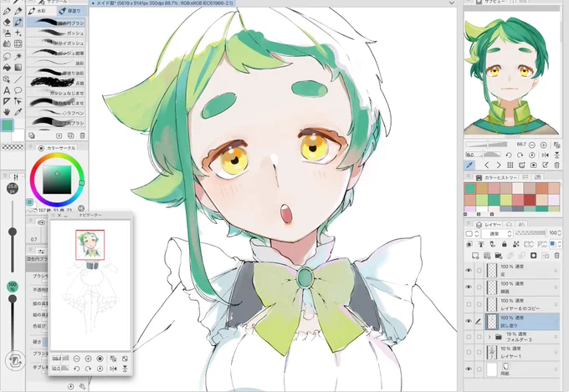Adjust layer opacity 100 stepper
569x392 pixels.
[559, 233]
